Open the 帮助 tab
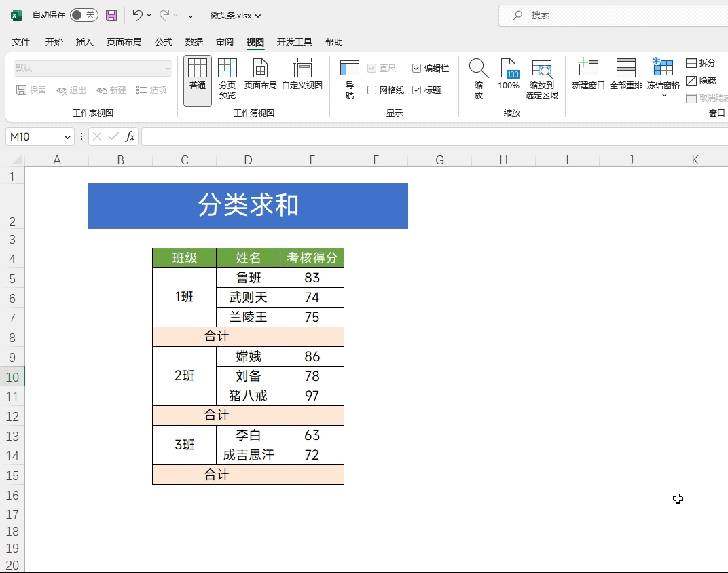Image resolution: width=728 pixels, height=573 pixels. click(x=334, y=42)
